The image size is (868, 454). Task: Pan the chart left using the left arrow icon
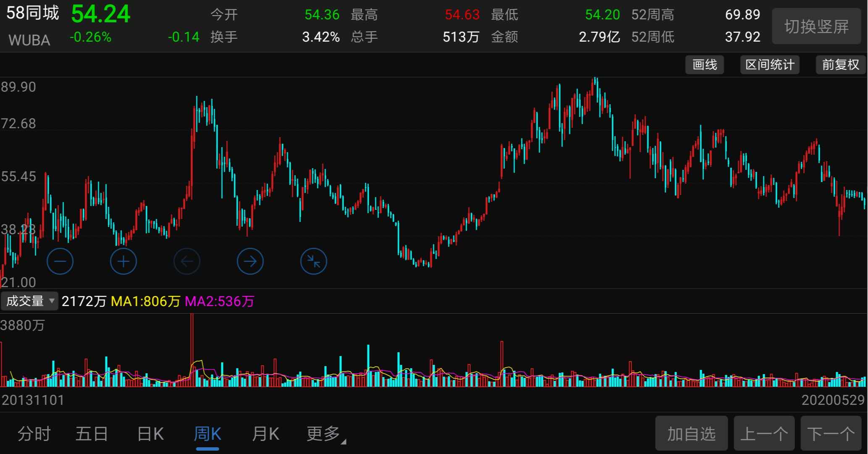[187, 261]
